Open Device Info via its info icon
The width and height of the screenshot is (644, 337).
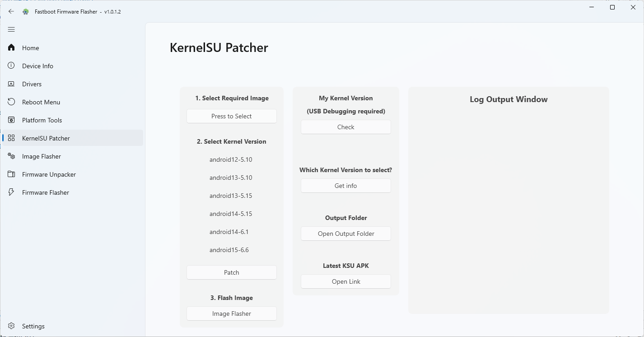click(12, 66)
